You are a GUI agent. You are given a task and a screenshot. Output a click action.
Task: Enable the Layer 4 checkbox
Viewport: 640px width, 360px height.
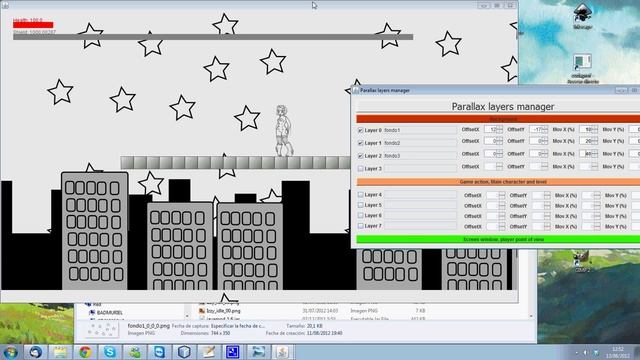(360, 195)
